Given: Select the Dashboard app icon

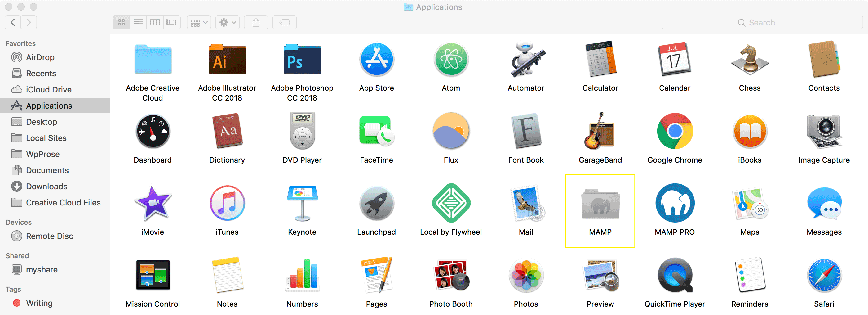Looking at the screenshot, I should [153, 132].
